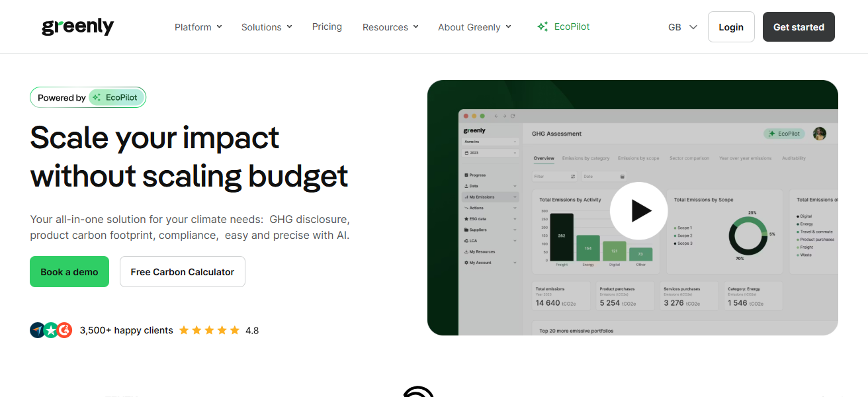This screenshot has width=868, height=397.
Task: Expand the Platform menu
Action: coord(198,27)
